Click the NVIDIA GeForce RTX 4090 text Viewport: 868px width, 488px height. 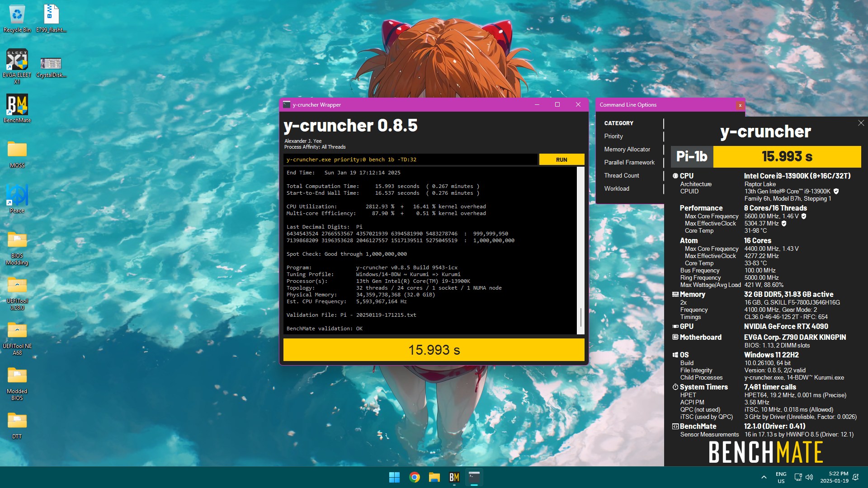point(786,326)
